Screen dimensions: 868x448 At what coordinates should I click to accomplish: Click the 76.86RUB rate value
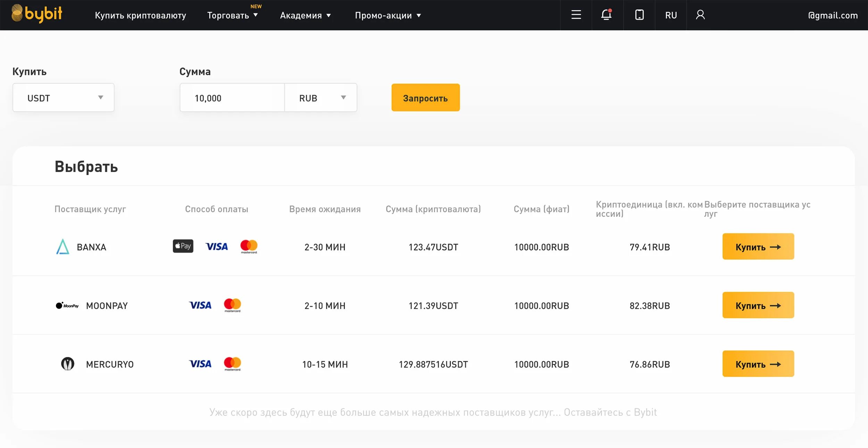[x=650, y=365]
